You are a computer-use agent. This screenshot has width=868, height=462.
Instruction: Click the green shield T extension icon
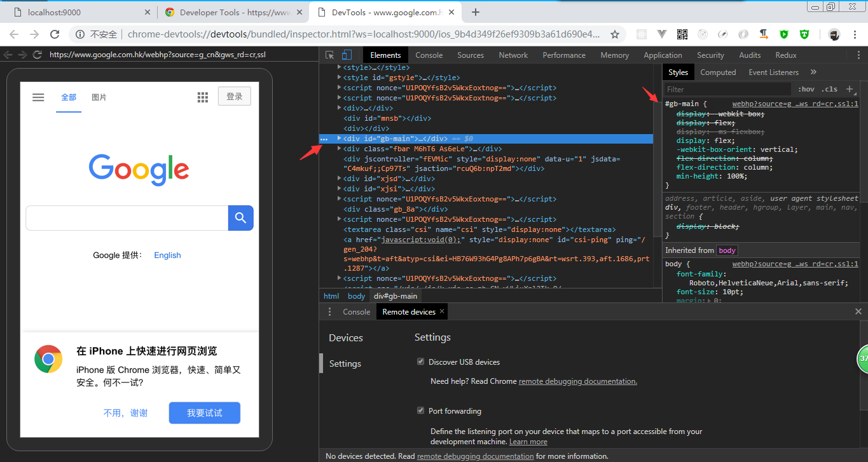[x=804, y=34]
